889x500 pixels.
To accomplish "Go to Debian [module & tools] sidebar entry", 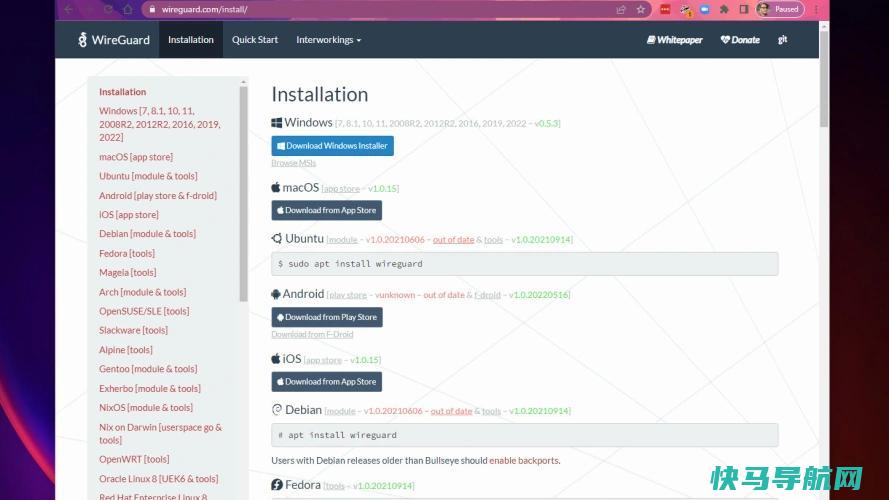I will pyautogui.click(x=147, y=234).
